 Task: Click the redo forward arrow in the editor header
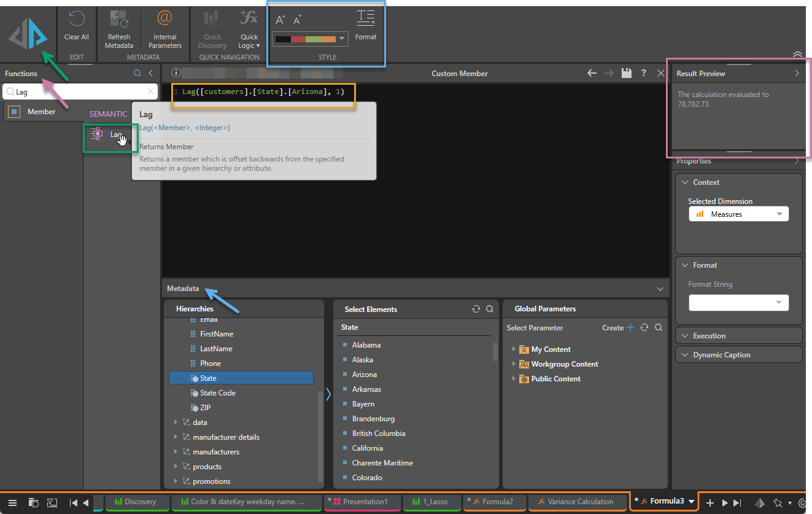(609, 73)
